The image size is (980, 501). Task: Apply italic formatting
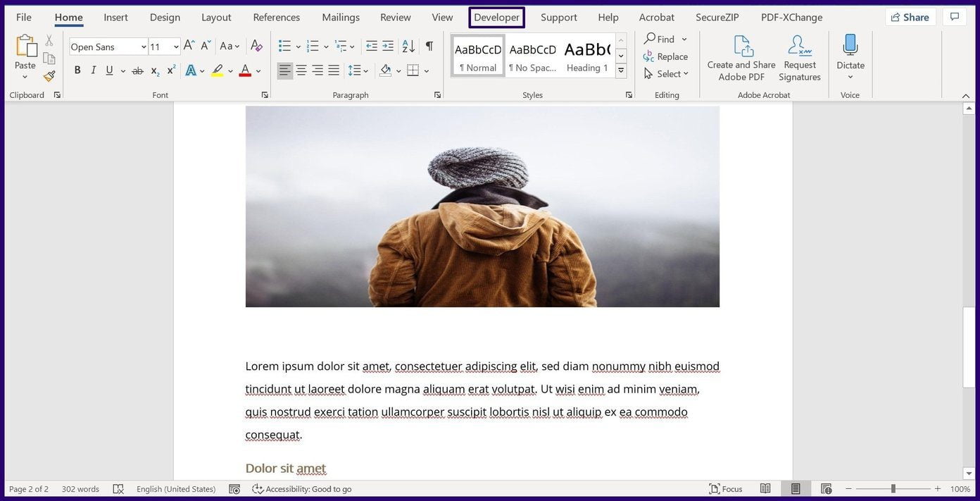[93, 70]
